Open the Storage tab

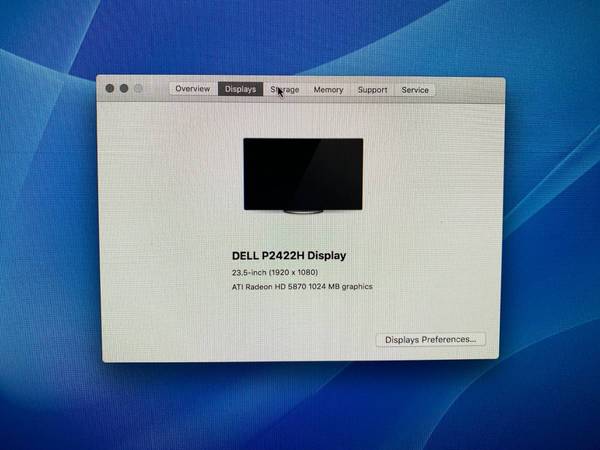[285, 90]
